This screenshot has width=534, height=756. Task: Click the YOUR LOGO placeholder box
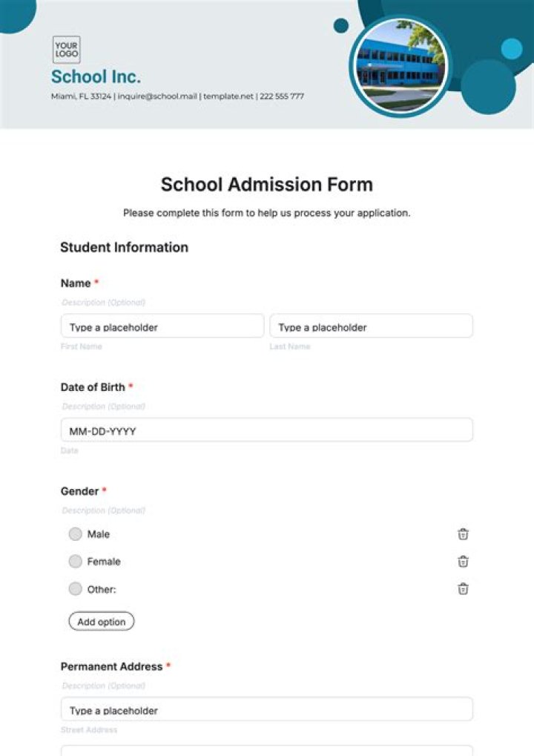[x=66, y=48]
